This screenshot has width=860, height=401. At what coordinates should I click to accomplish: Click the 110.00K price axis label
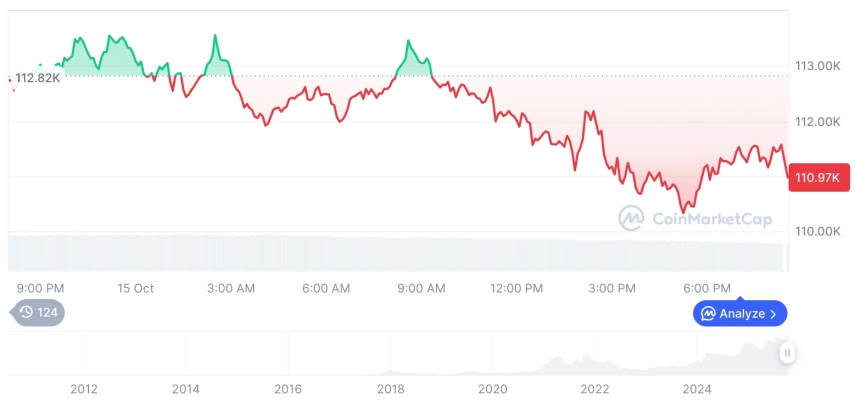(x=817, y=231)
